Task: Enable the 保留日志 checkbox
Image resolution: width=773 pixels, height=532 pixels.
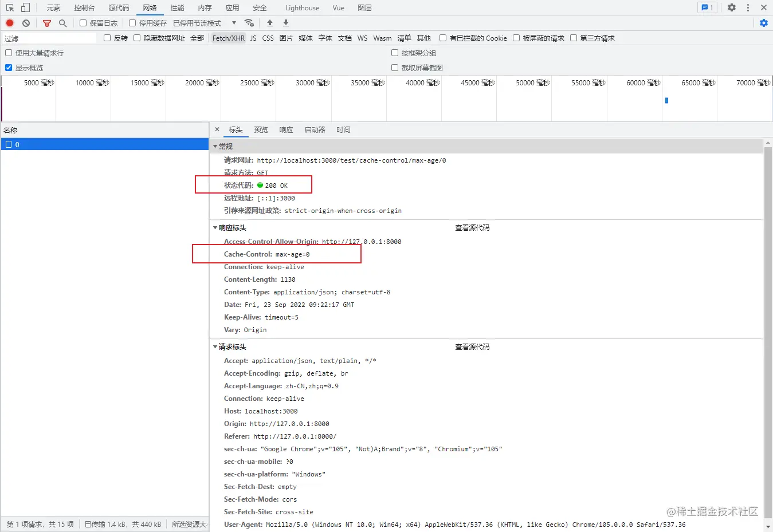Action: click(x=83, y=23)
